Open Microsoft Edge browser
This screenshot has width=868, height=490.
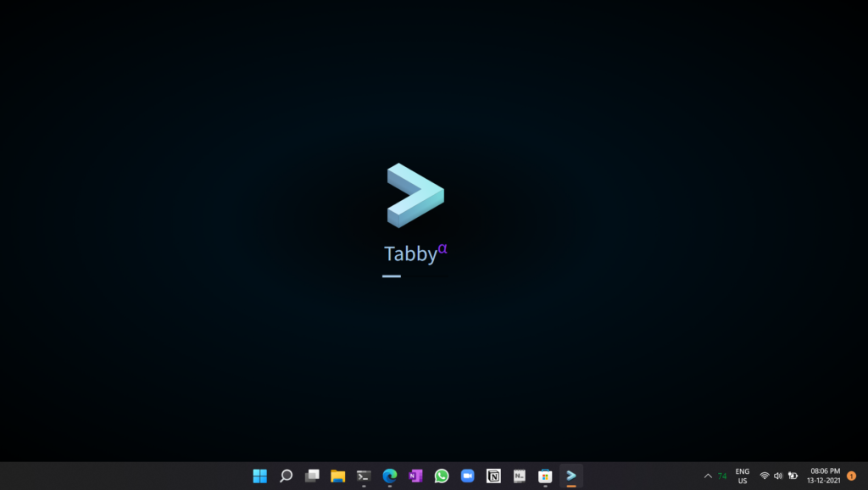tap(390, 476)
